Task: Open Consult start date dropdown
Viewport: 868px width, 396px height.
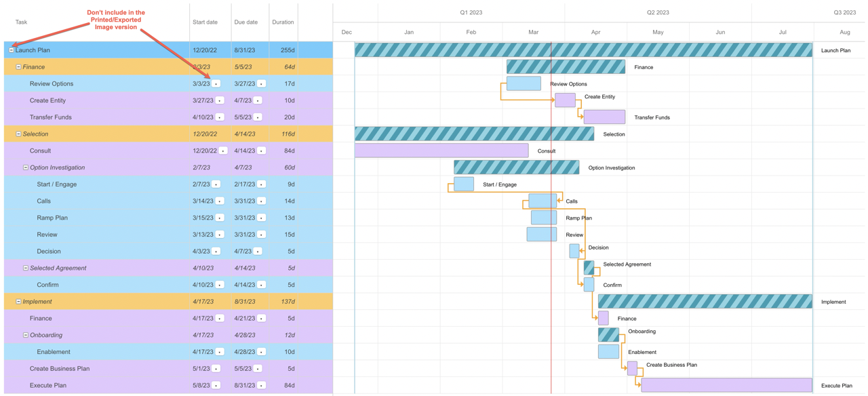Action: click(x=223, y=151)
